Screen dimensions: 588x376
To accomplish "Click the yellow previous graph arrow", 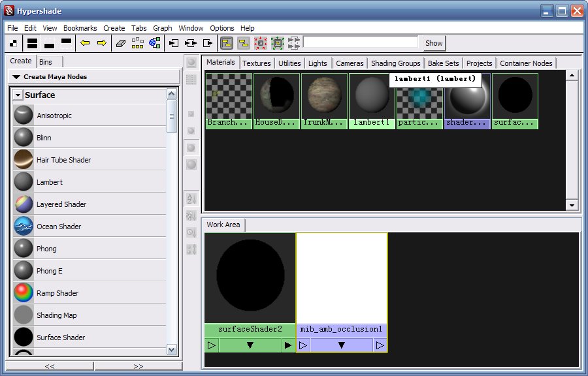I will [85, 43].
